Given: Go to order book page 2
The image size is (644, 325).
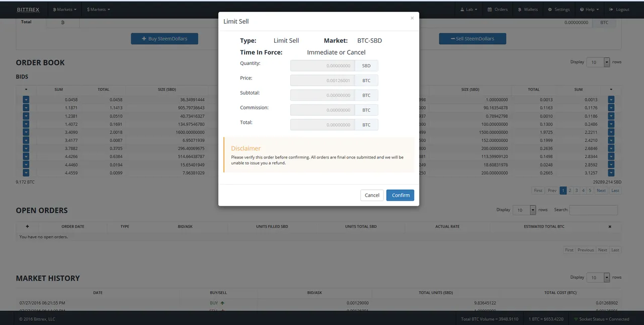Looking at the screenshot, I should tap(570, 191).
